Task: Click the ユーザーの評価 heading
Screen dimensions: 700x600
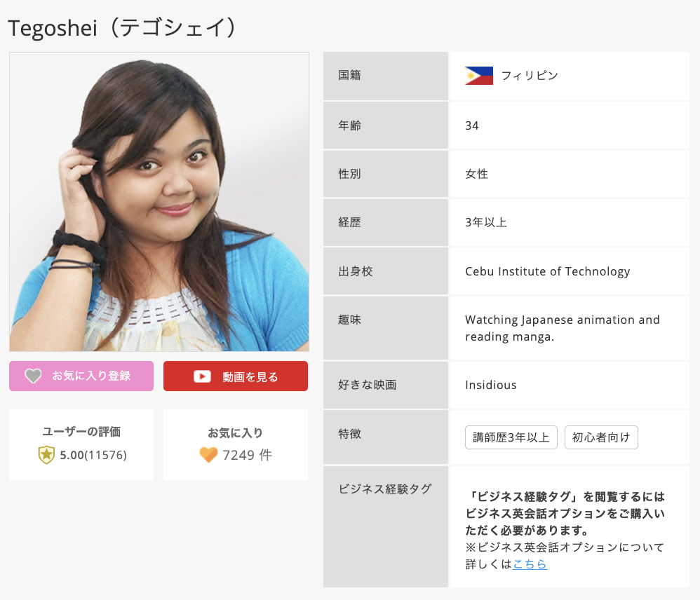Action: [x=81, y=432]
